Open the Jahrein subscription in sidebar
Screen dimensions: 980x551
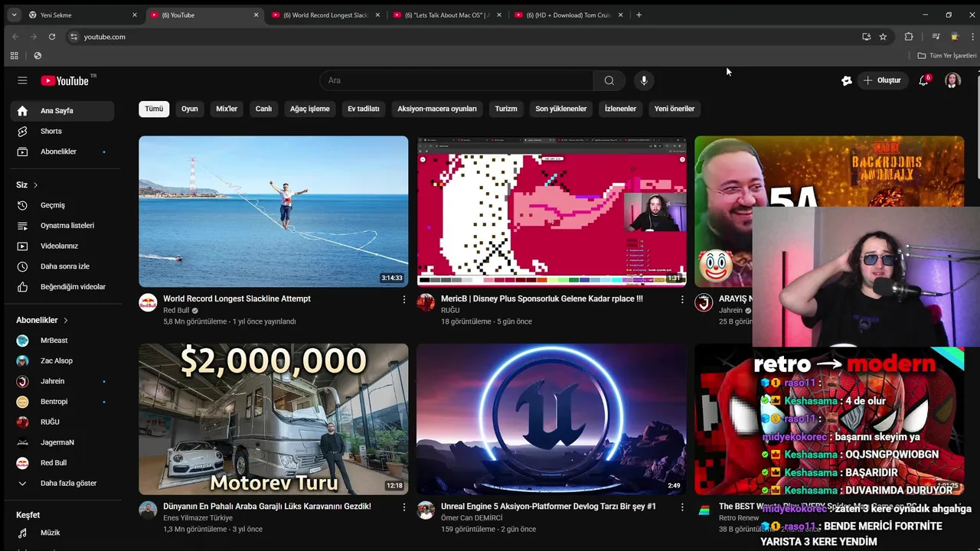click(62, 381)
